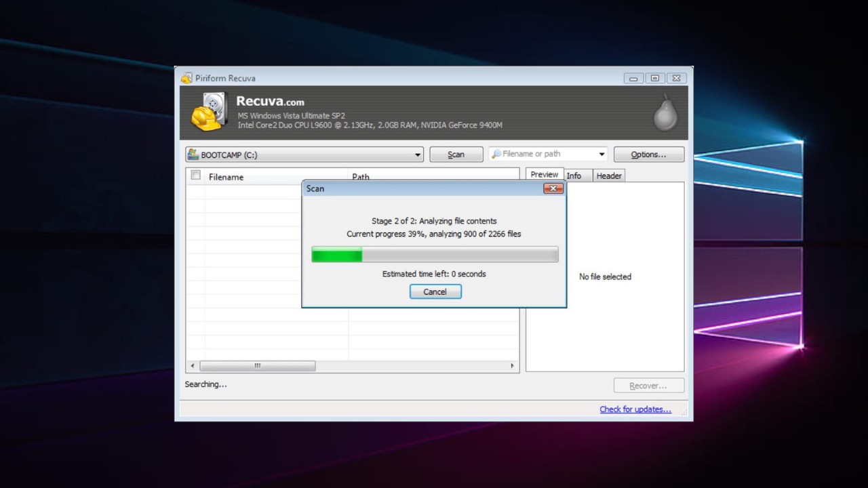Viewport: 868px width, 488px height.
Task: Click 'Current progress 39%' text line
Action: [434, 234]
